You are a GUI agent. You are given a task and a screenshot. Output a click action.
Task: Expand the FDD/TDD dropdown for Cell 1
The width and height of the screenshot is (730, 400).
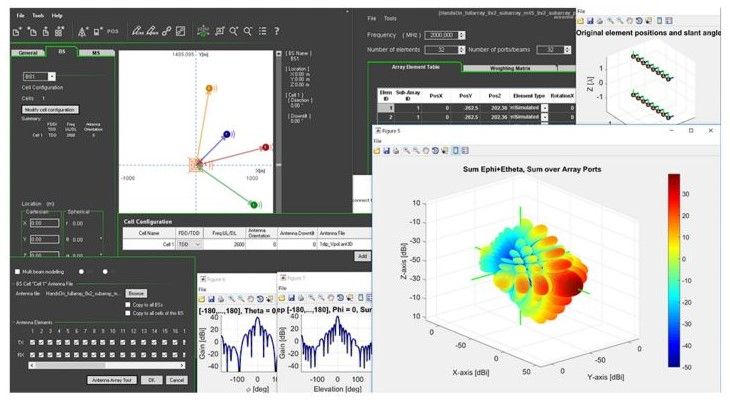pos(196,243)
